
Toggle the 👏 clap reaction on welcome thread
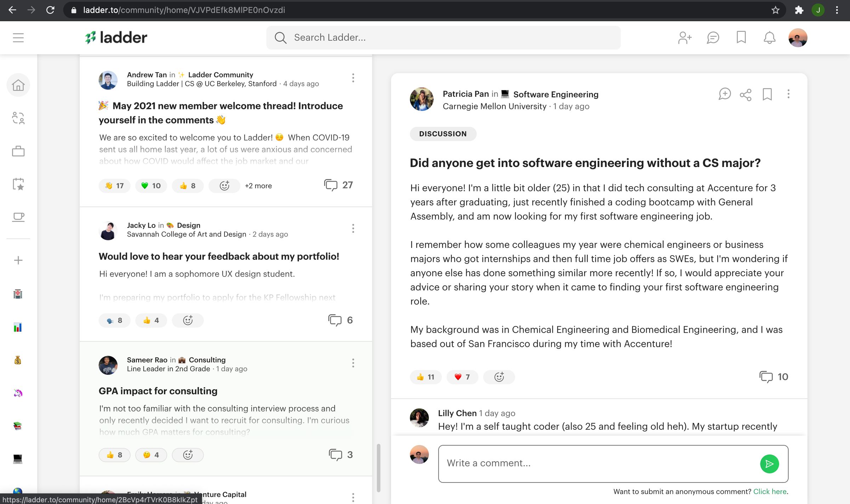point(114,185)
